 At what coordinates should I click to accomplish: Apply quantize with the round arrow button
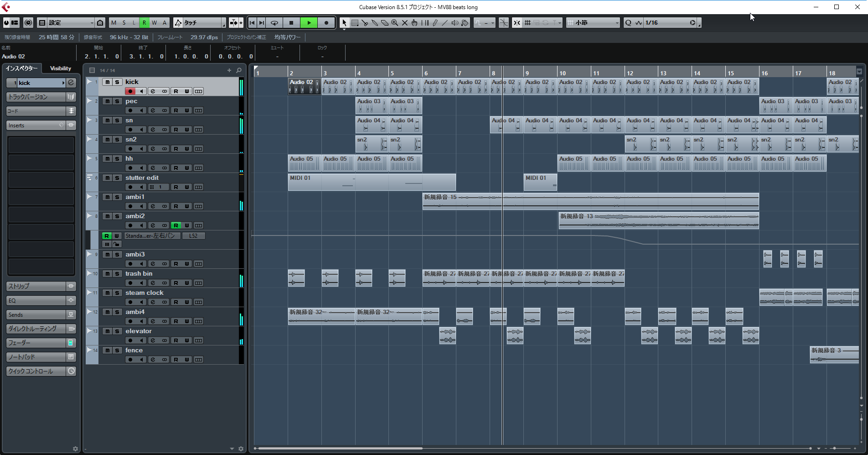(x=692, y=23)
